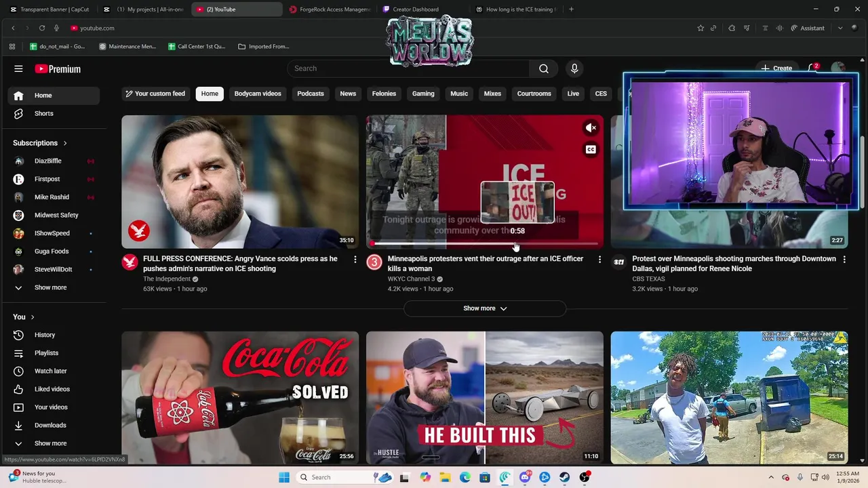Expand Subscriptions section chevron

(65, 143)
